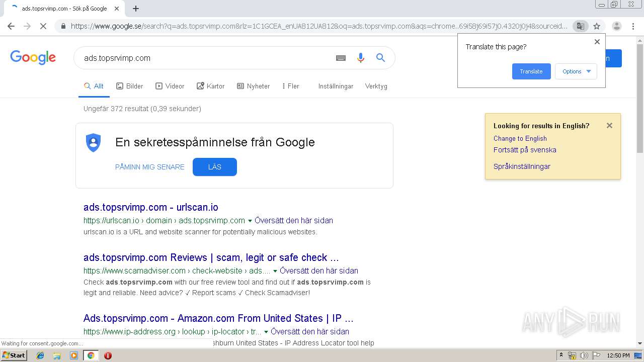The image size is (644, 362).
Task: Switch to Bilder tab
Action: pyautogui.click(x=130, y=86)
